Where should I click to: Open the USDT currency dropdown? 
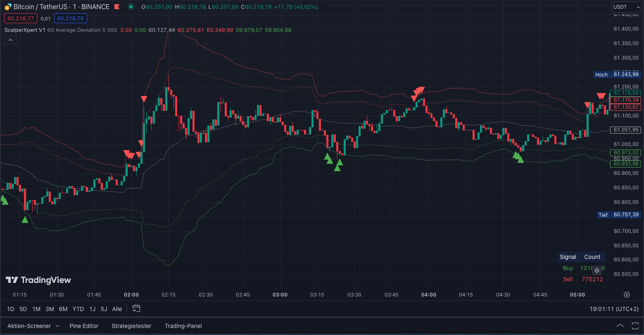626,7
